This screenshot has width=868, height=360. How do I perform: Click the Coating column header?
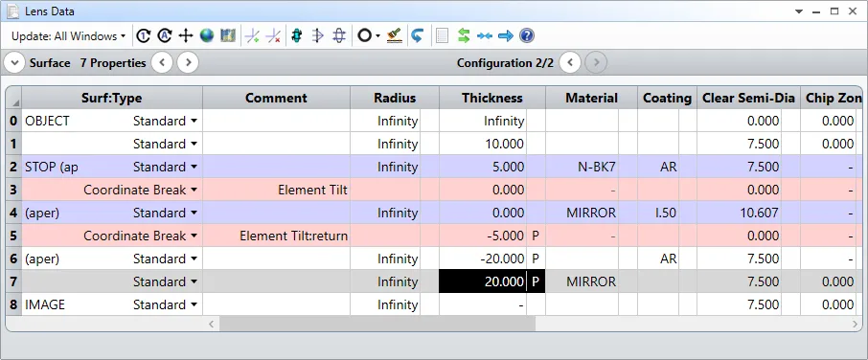click(x=667, y=98)
